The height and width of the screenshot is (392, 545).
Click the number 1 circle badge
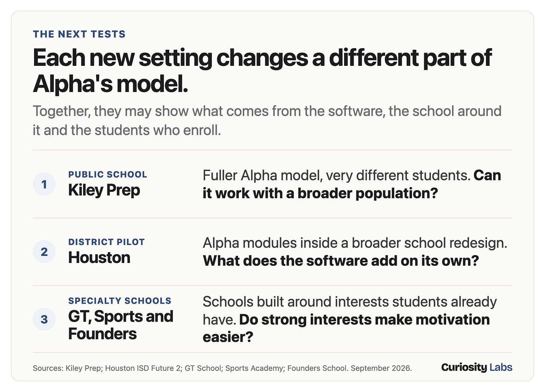point(44,184)
